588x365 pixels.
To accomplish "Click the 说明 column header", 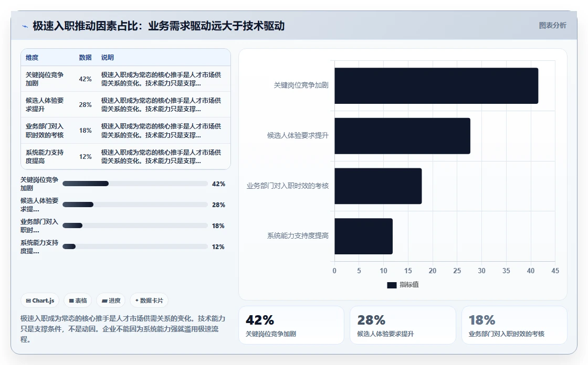I will [107, 57].
